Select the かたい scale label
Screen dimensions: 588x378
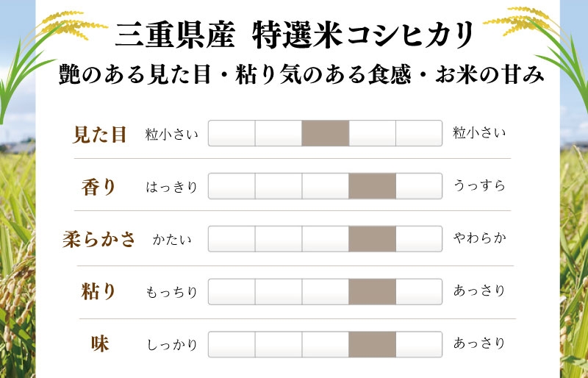coord(172,239)
